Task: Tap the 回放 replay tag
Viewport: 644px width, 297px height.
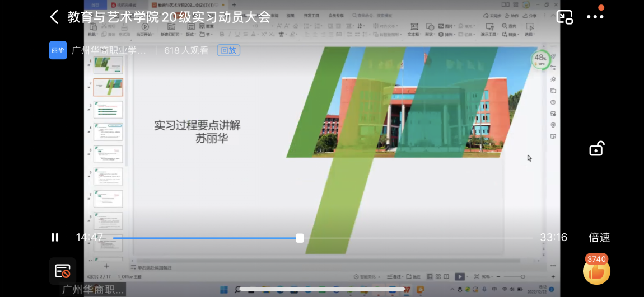Action: coord(228,50)
